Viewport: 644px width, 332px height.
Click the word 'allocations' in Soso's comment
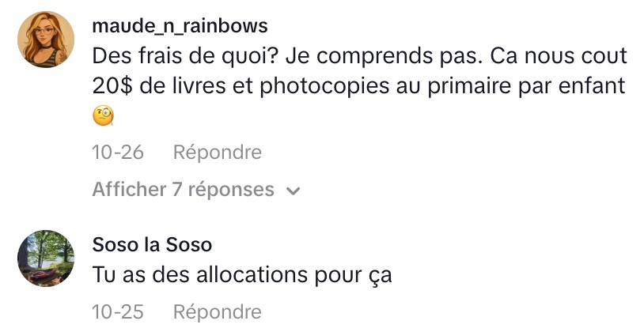pyautogui.click(x=252, y=275)
